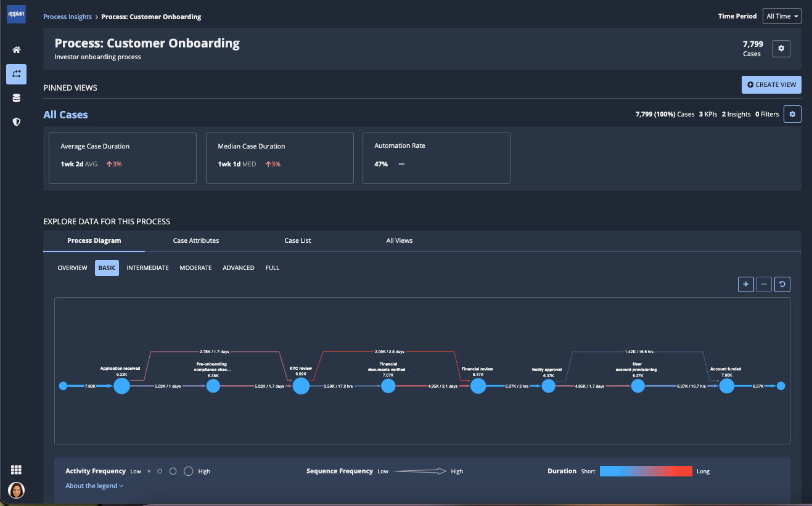Go to Home via sidebar house icon
The width and height of the screenshot is (812, 506).
(x=16, y=50)
